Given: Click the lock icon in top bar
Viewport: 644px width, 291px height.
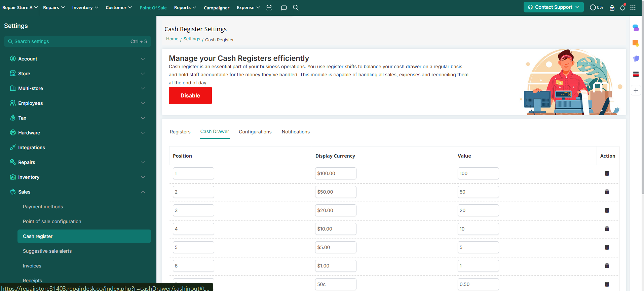Looking at the screenshot, I should tap(612, 7).
